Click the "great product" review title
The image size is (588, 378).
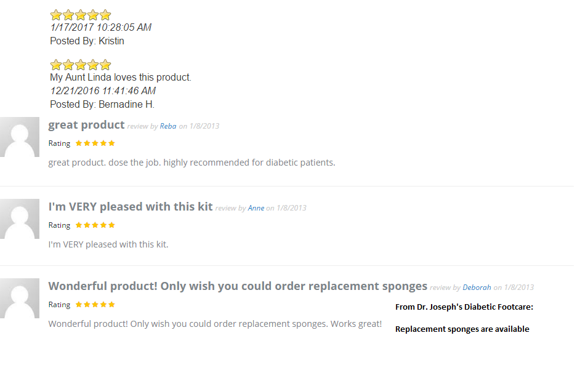click(86, 125)
